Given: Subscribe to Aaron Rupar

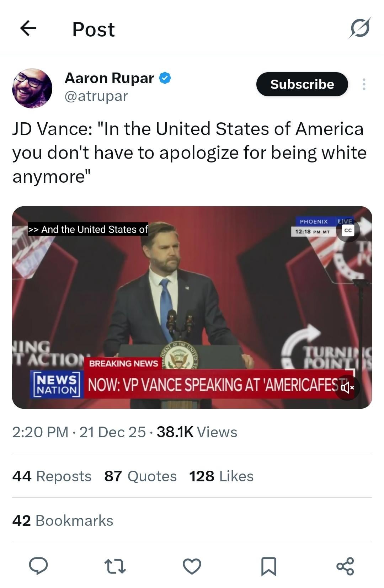Looking at the screenshot, I should click(302, 84).
